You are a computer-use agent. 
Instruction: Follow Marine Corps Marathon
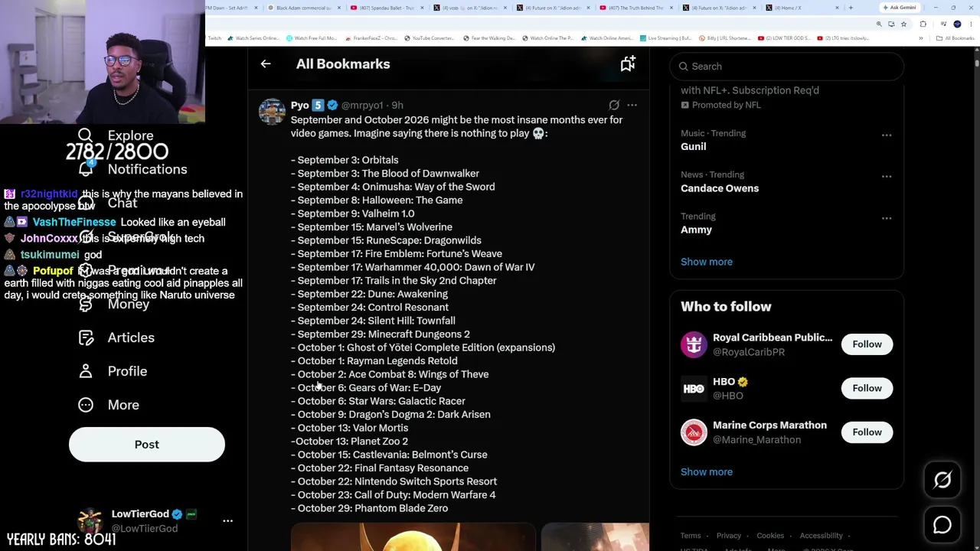tap(867, 432)
